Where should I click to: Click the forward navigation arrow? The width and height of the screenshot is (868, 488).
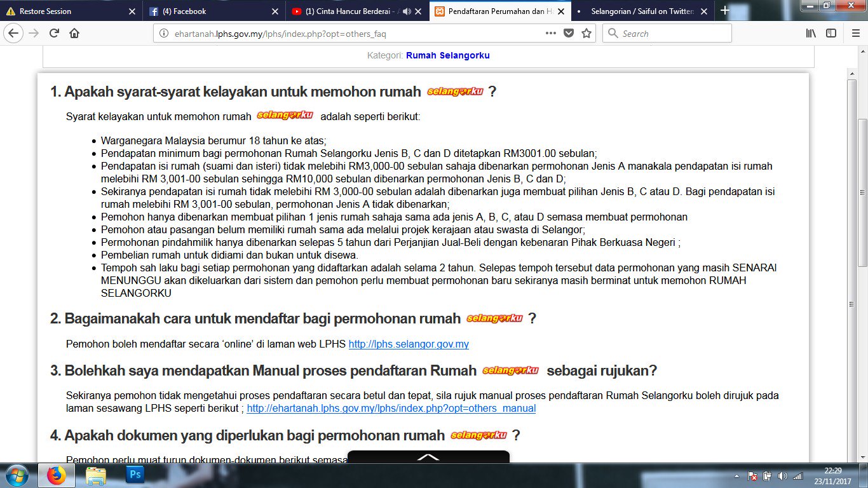click(34, 33)
